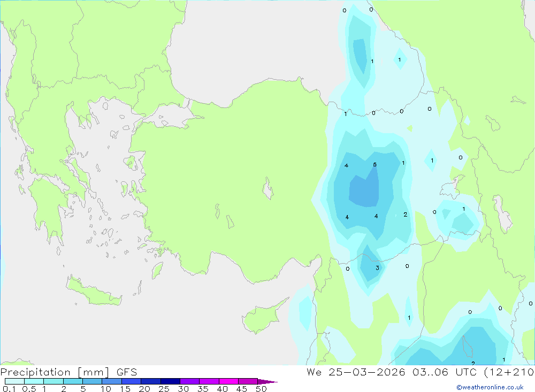The width and height of the screenshot is (535, 392).
Task: Click the "[mm]" unit label
Action: [x=94, y=372]
